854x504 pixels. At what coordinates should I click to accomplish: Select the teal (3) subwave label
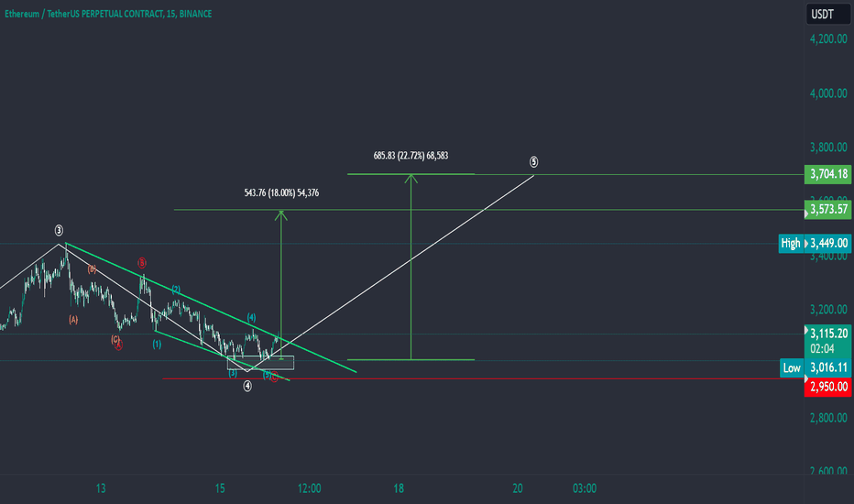tap(233, 373)
